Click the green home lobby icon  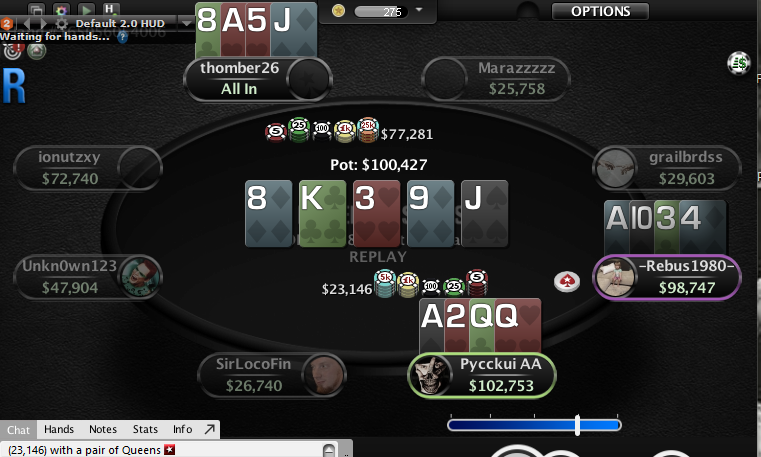pyautogui.click(x=36, y=50)
